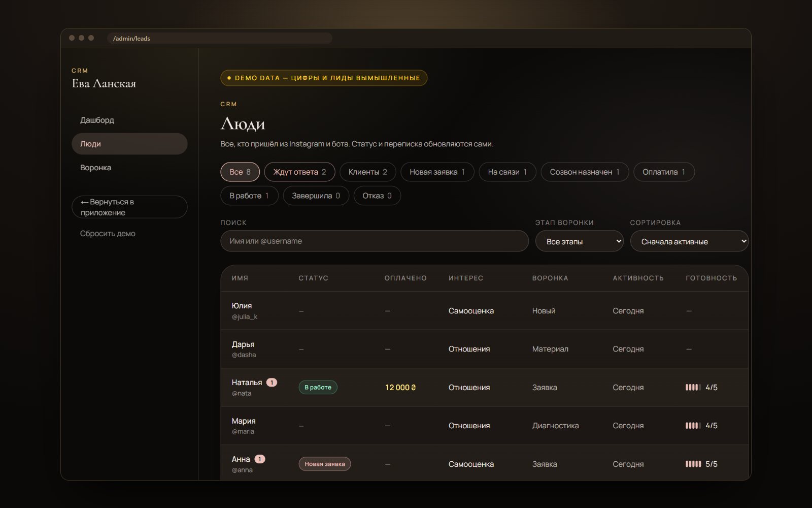This screenshot has height=508, width=812.
Task: Click Вернуться в приложение button
Action: point(129,207)
